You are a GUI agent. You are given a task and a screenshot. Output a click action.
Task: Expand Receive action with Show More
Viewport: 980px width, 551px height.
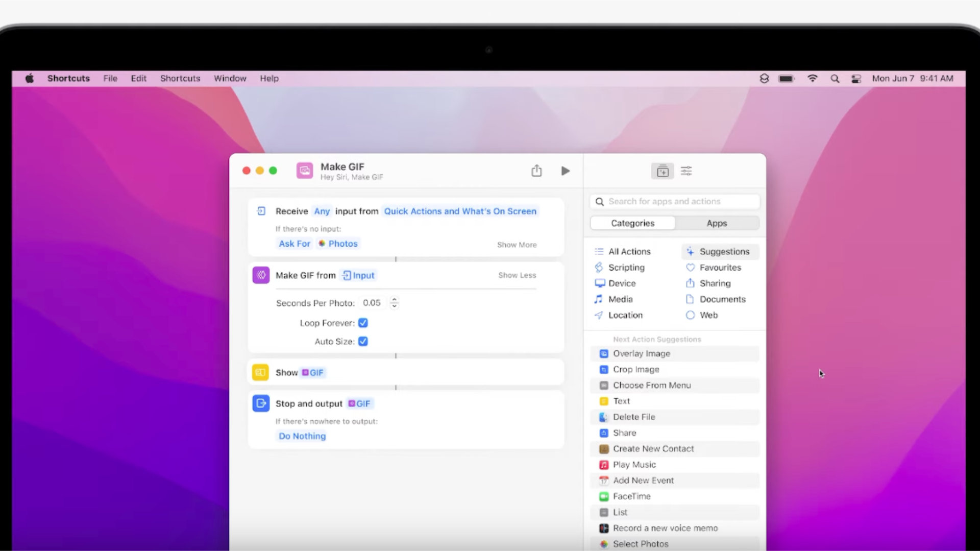pyautogui.click(x=517, y=245)
